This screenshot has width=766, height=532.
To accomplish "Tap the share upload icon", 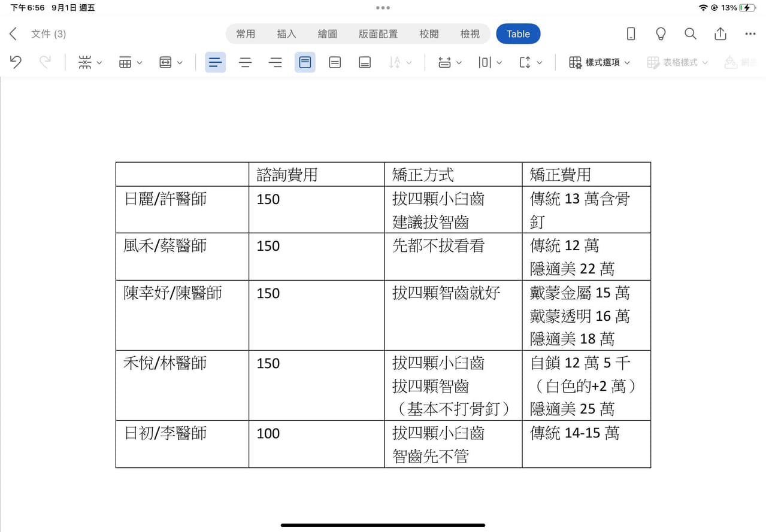I will 720,34.
